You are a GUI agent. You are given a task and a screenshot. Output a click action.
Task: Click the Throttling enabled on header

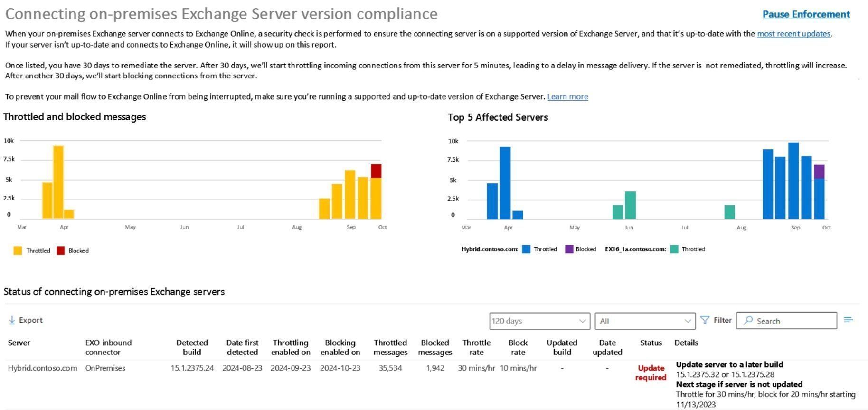(x=291, y=348)
